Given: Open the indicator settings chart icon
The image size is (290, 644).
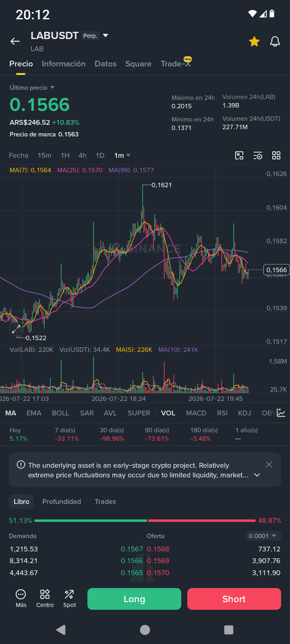Looking at the screenshot, I should (x=281, y=413).
